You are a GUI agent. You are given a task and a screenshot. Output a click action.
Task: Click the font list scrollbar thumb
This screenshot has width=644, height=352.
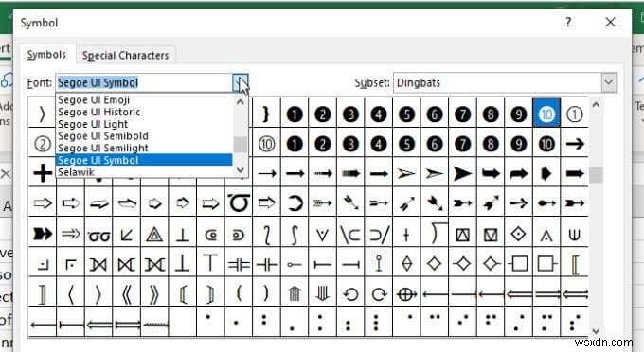point(241,145)
